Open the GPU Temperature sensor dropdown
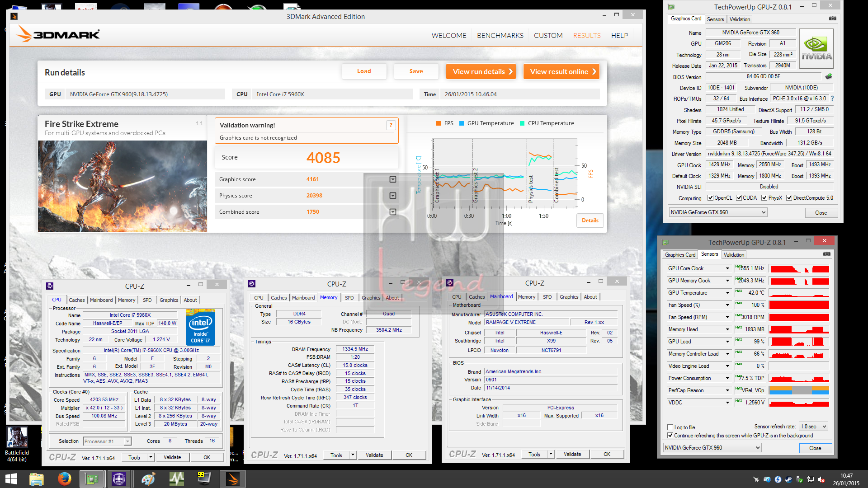 click(x=727, y=293)
